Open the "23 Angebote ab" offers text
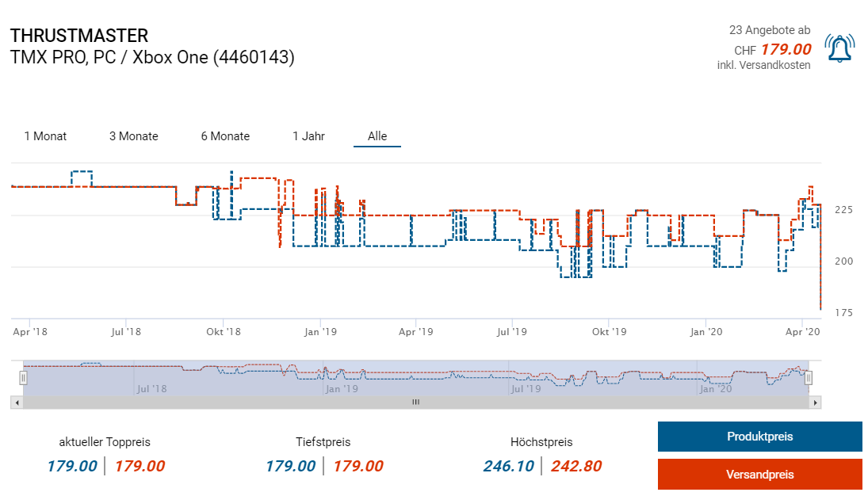The height and width of the screenshot is (496, 868). point(769,30)
